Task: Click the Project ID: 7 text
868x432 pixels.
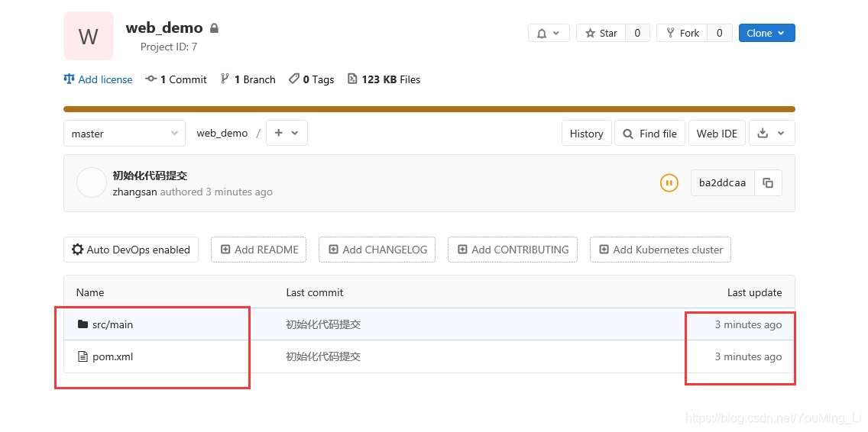Action: click(169, 47)
